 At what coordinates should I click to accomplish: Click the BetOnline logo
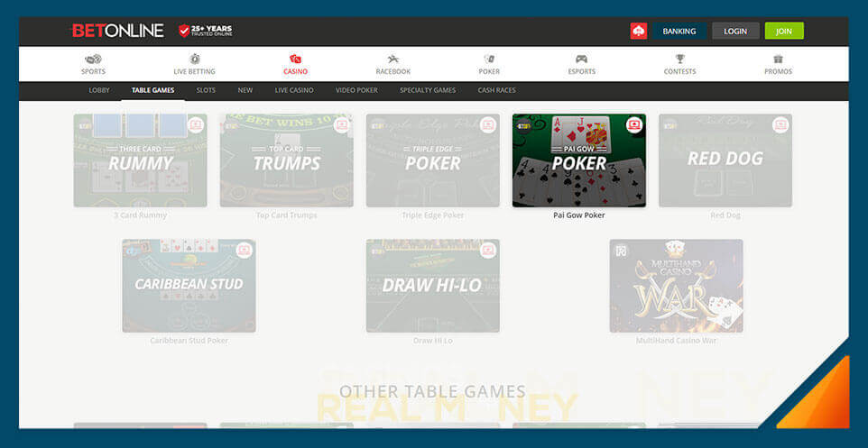point(118,31)
